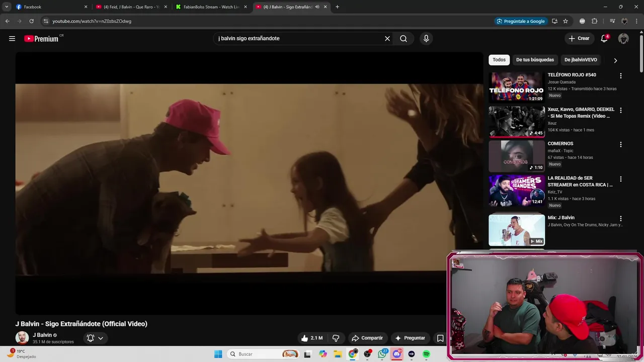Click Pregúntale a Google button
Screen dimensions: 644x362
(x=520, y=21)
